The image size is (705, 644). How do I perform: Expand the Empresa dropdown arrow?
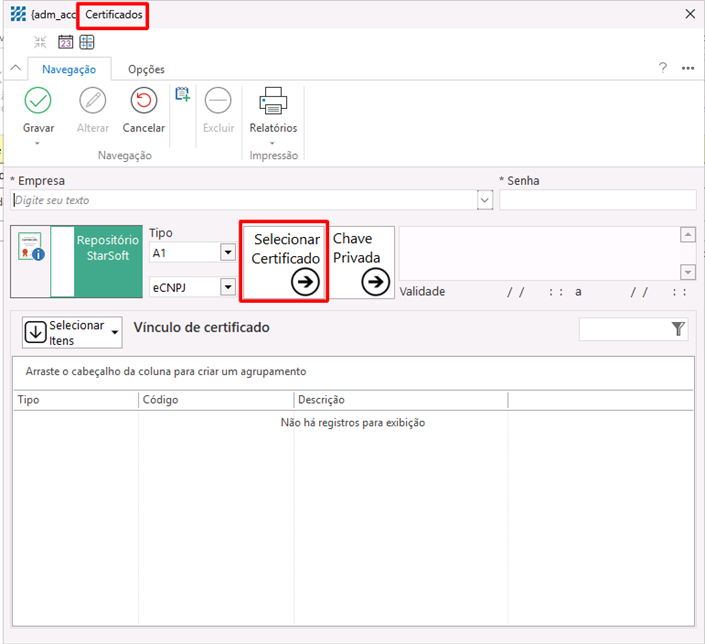(485, 200)
